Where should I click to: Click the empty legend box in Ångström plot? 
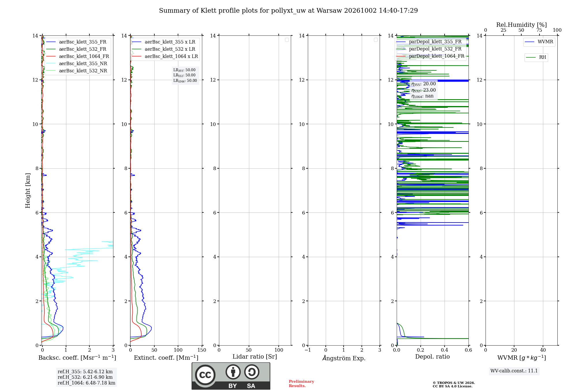[376, 40]
